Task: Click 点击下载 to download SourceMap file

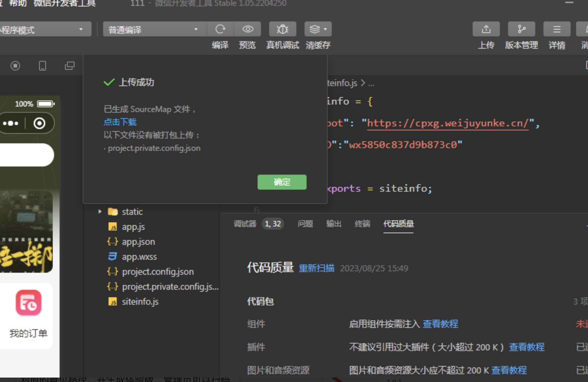Action: [x=120, y=122]
